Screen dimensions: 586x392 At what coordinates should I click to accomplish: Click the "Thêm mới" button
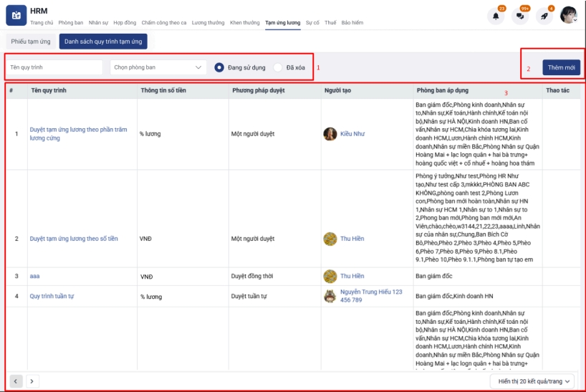point(561,67)
